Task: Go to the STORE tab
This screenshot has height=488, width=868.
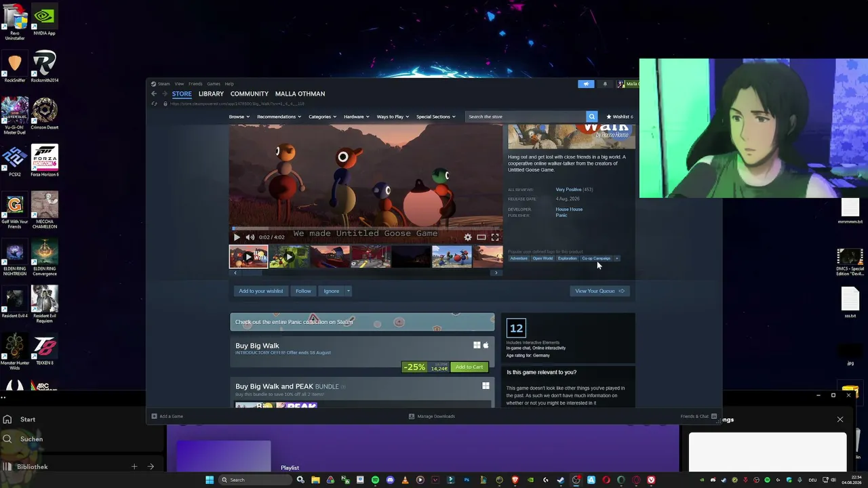Action: click(x=182, y=94)
